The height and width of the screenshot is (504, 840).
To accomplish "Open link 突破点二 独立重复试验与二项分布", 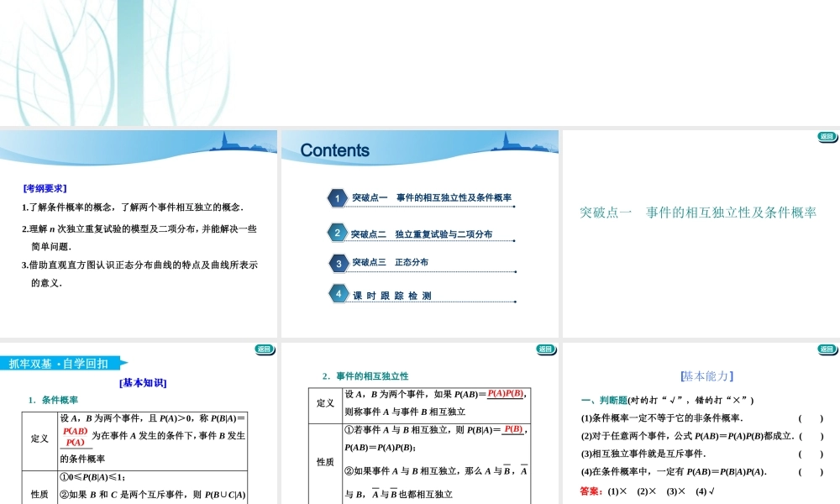I will tap(422, 234).
